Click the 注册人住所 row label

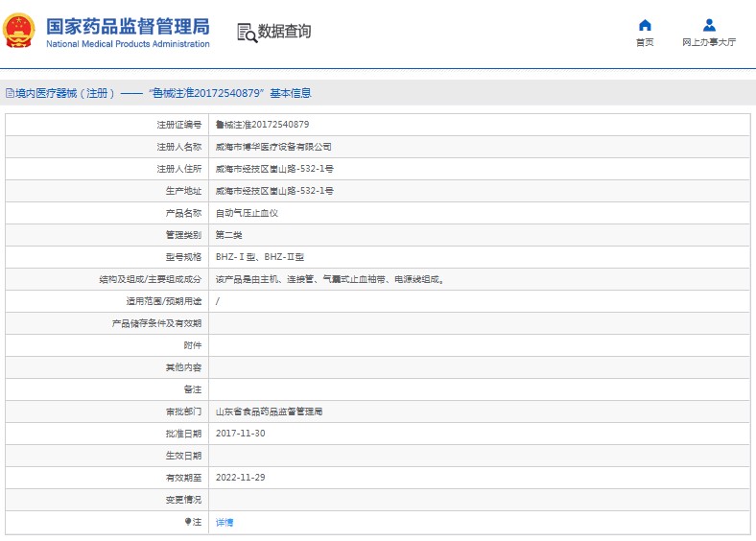coord(178,169)
